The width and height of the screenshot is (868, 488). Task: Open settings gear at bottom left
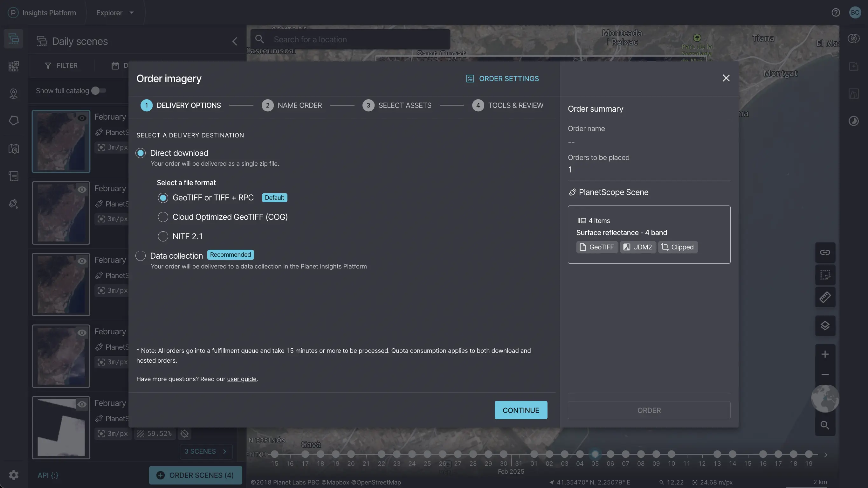point(13,475)
